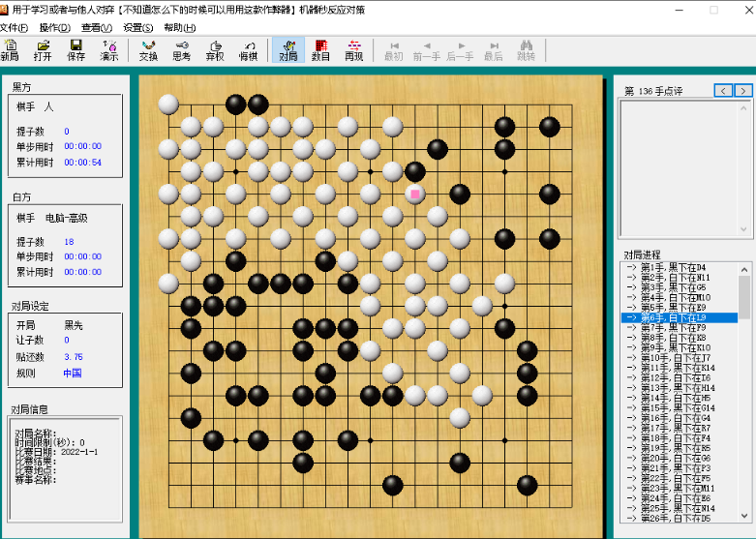Expand the 查看 menu

click(x=97, y=27)
